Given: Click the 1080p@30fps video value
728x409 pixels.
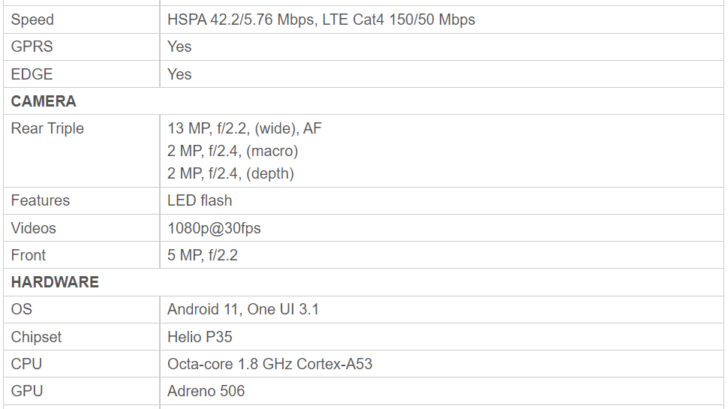Looking at the screenshot, I should (214, 228).
